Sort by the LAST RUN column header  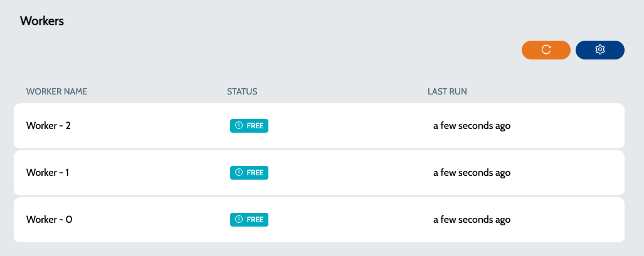coord(447,91)
